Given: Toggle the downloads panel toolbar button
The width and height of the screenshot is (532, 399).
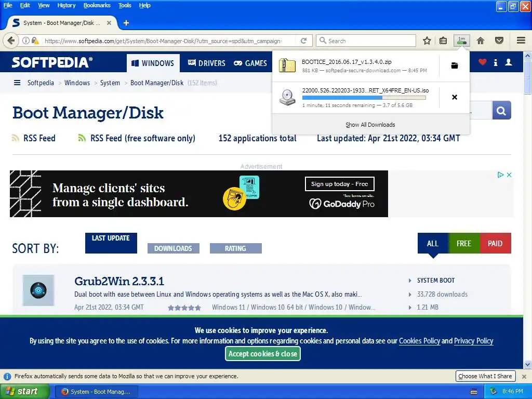Looking at the screenshot, I should coord(462,41).
